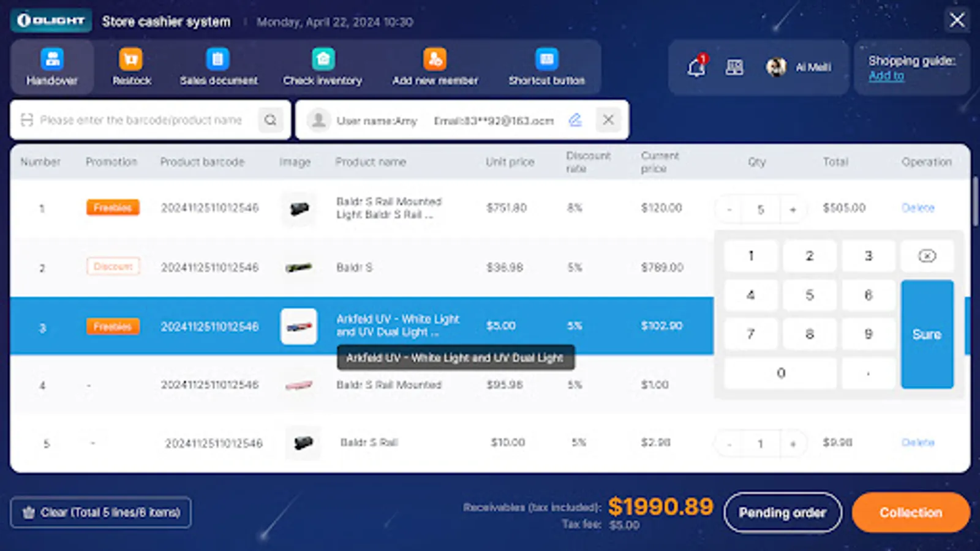Place a Pending order
980x551 pixels.
click(782, 512)
